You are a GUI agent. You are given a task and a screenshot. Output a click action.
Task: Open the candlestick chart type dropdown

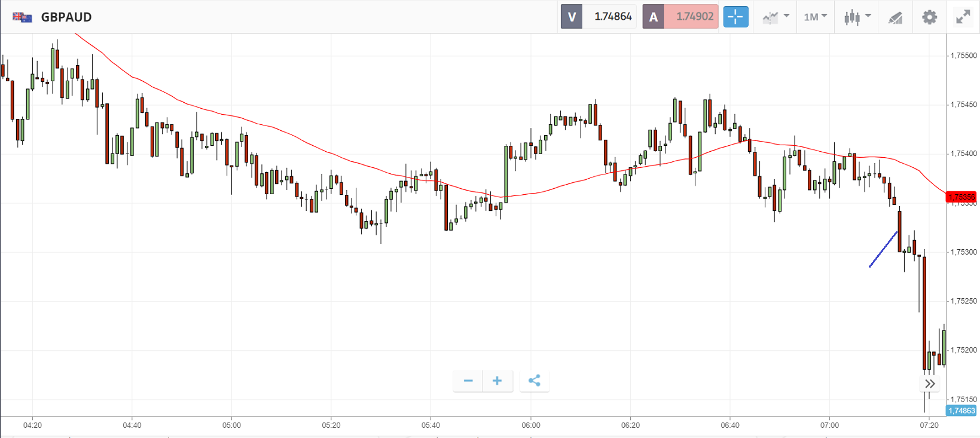[857, 17]
